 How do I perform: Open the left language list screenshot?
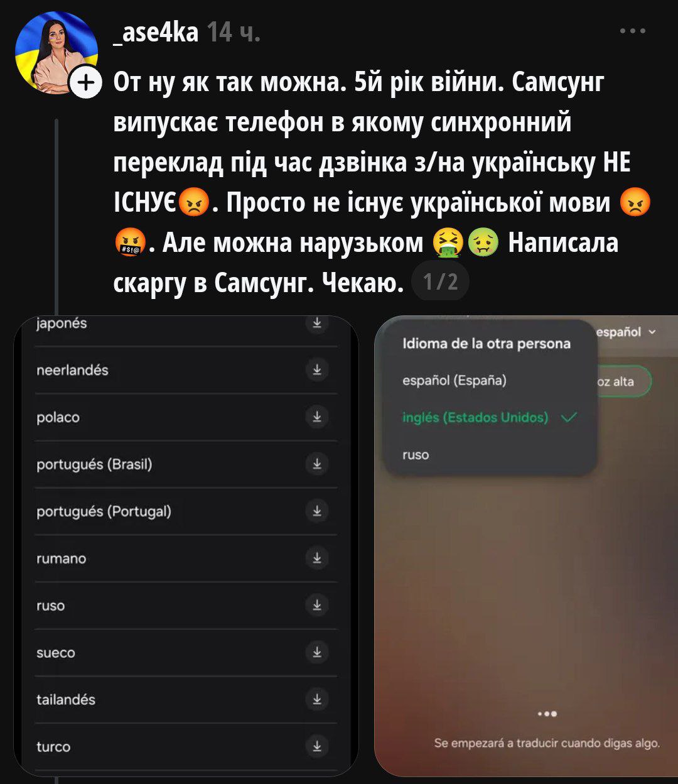coord(186,547)
